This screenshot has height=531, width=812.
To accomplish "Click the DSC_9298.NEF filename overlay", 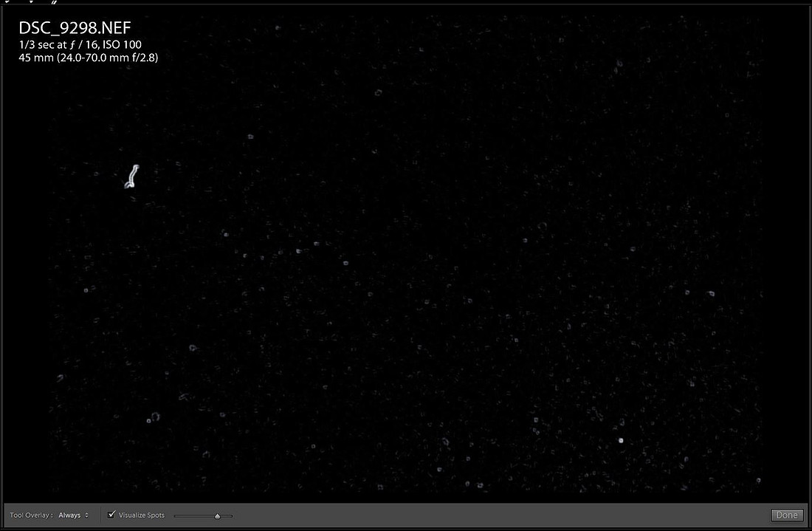I will tap(75, 27).
